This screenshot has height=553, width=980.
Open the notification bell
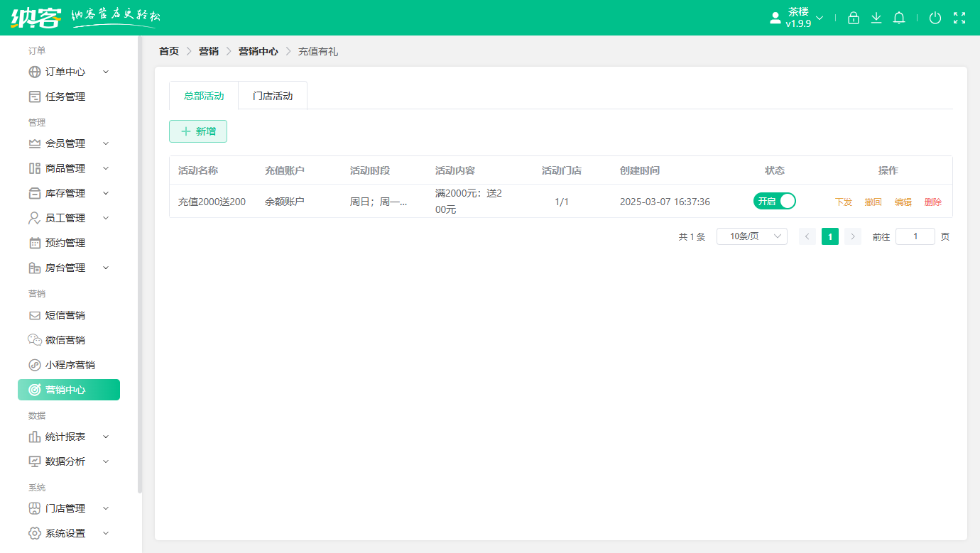(899, 18)
